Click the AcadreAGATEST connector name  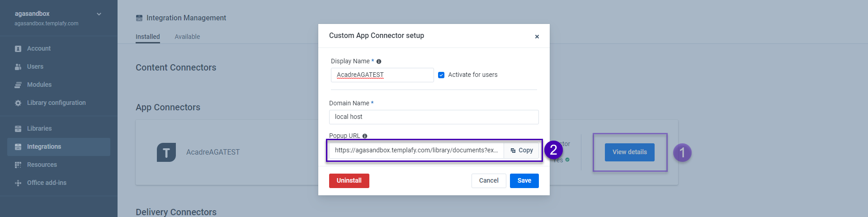click(213, 152)
